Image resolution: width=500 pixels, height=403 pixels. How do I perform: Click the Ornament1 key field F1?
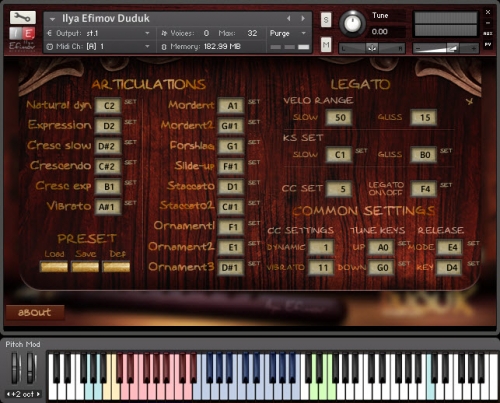point(231,227)
